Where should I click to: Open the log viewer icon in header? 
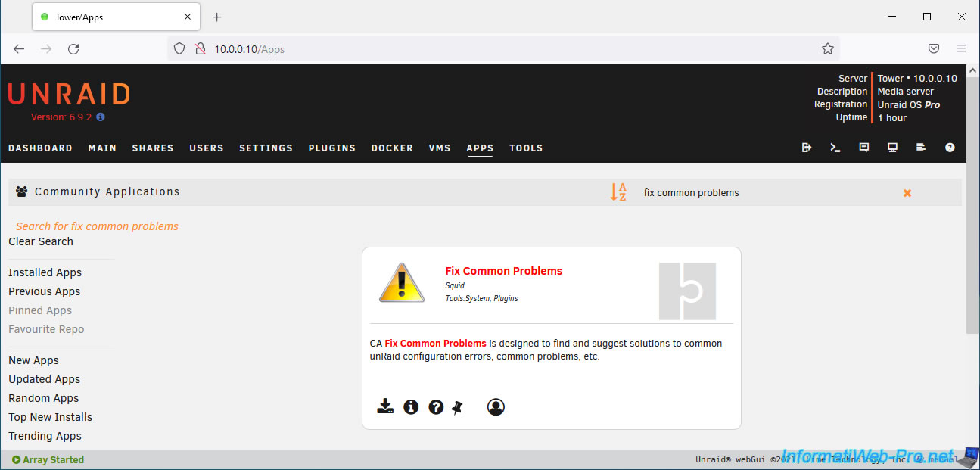921,148
